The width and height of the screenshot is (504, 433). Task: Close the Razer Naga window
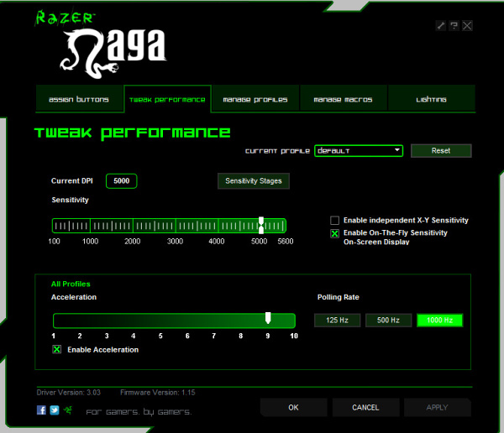(467, 26)
